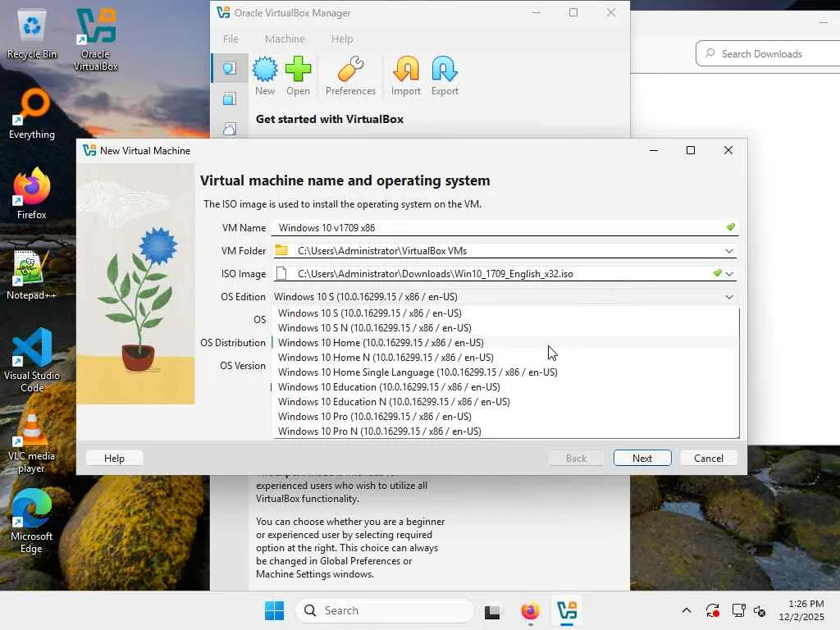
Task: Click the muted volume tray icon
Action: (x=760, y=610)
